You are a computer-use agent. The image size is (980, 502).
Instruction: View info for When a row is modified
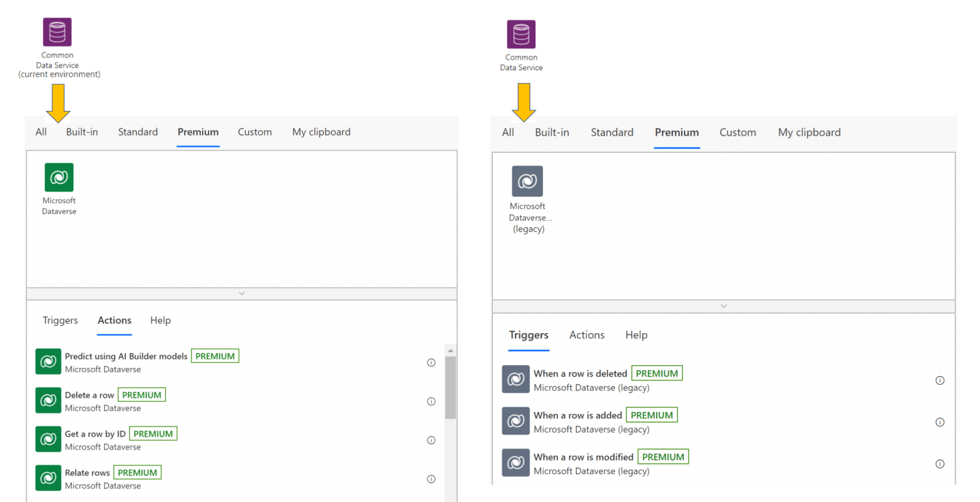[940, 464]
